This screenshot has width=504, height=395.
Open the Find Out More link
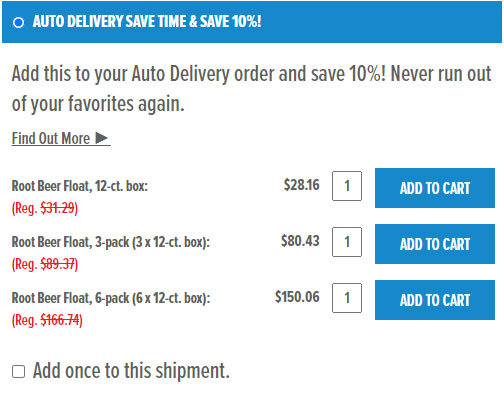pos(51,138)
